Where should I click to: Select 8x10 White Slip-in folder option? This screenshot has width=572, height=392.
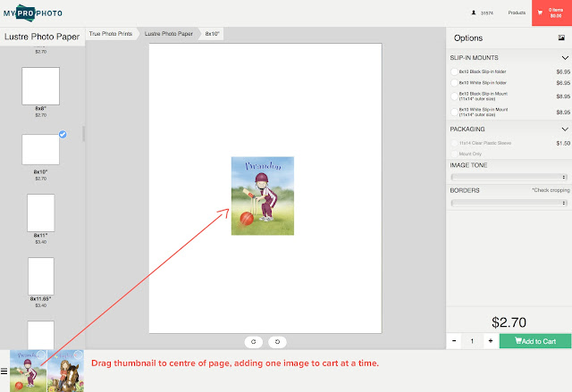click(x=454, y=83)
